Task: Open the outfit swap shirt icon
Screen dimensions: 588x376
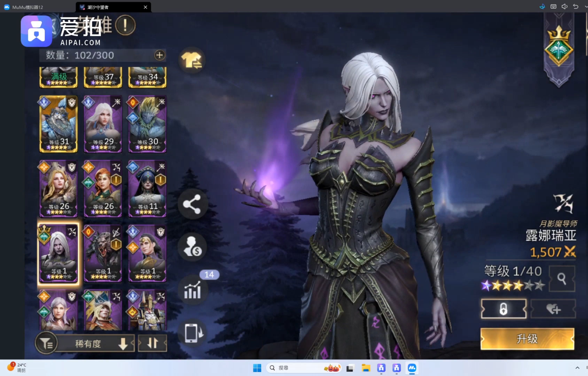Action: pos(192,60)
